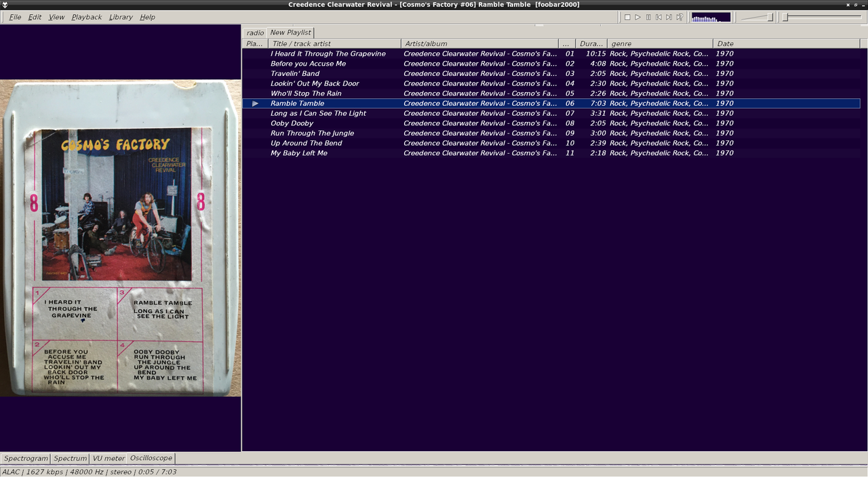Select track I Heard It Through The Grapevine

click(551, 54)
